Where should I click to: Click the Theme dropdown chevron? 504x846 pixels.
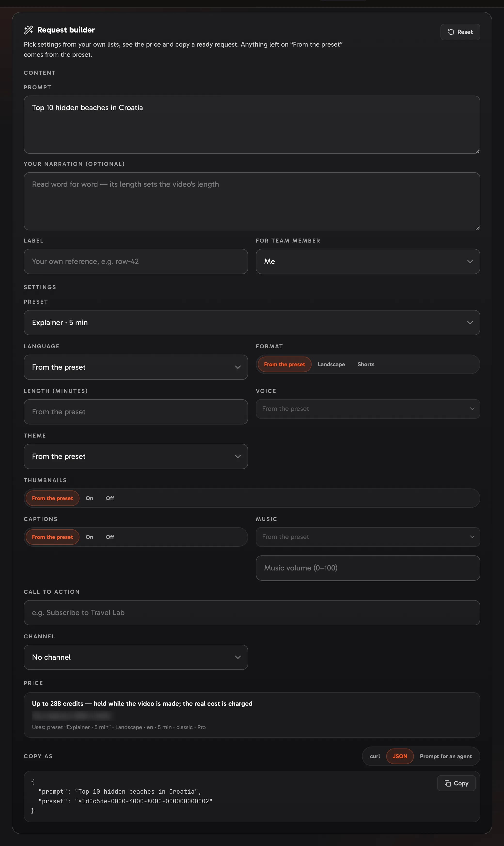pyautogui.click(x=238, y=456)
